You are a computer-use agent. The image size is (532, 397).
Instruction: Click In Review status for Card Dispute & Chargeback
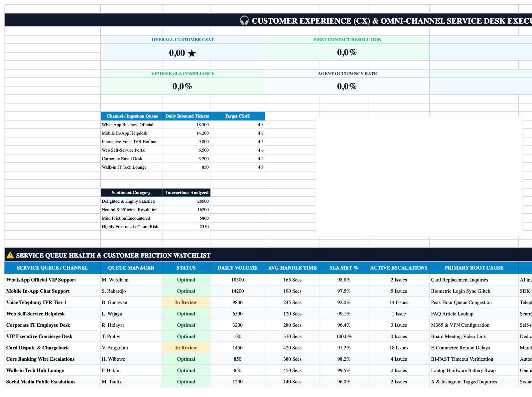point(186,348)
